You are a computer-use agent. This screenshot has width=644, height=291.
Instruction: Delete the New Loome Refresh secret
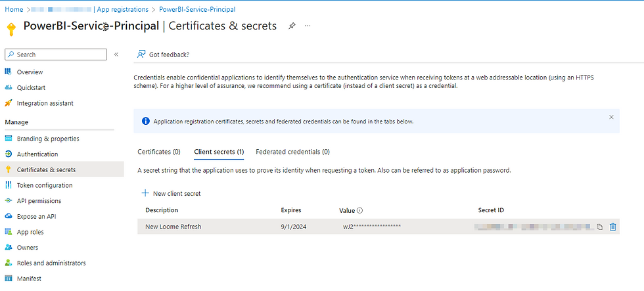pyautogui.click(x=612, y=227)
